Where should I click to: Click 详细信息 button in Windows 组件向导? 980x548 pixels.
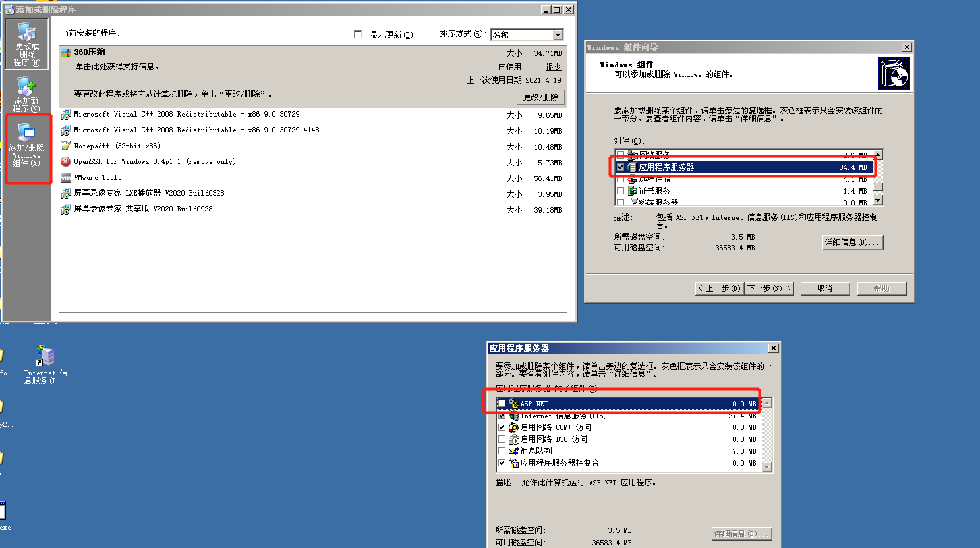pyautogui.click(x=852, y=242)
